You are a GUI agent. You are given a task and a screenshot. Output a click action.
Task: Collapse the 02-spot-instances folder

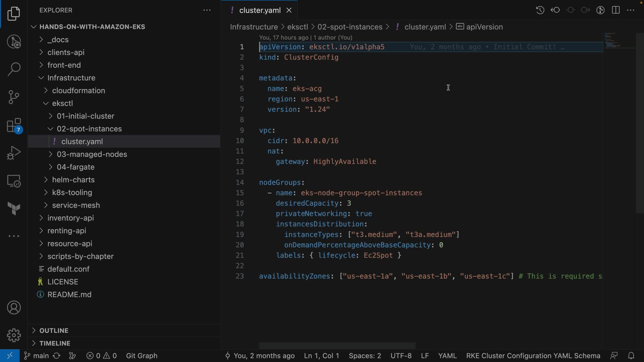point(89,129)
